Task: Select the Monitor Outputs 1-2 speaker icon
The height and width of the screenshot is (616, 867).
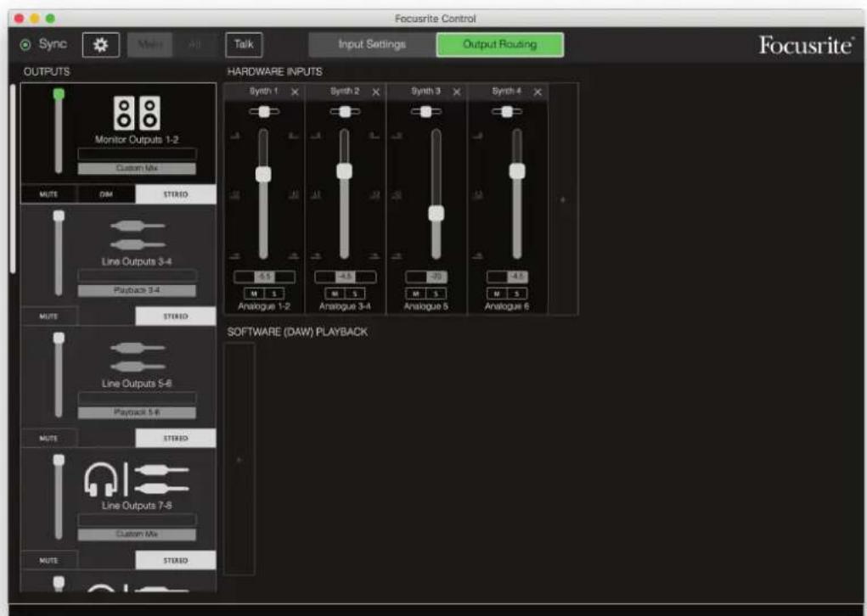Action: pyautogui.click(x=137, y=113)
